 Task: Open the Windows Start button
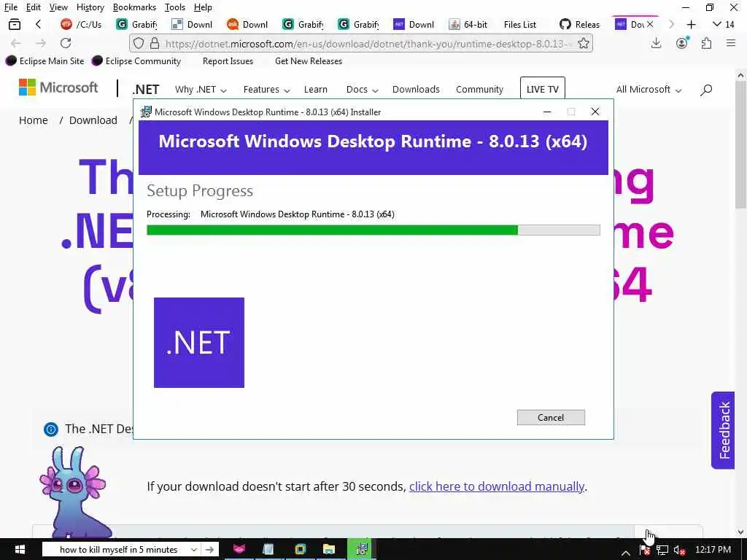(20, 550)
